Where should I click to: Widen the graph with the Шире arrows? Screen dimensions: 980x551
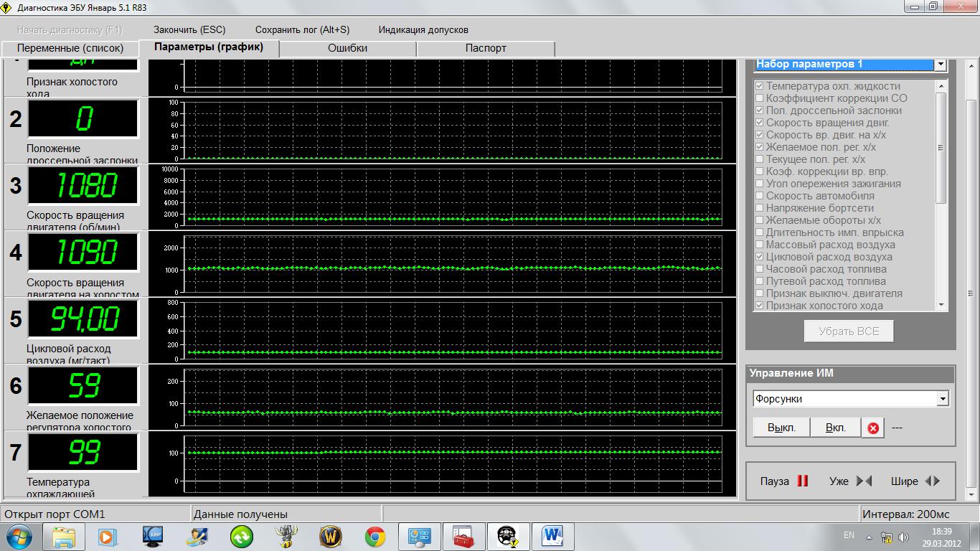(932, 481)
